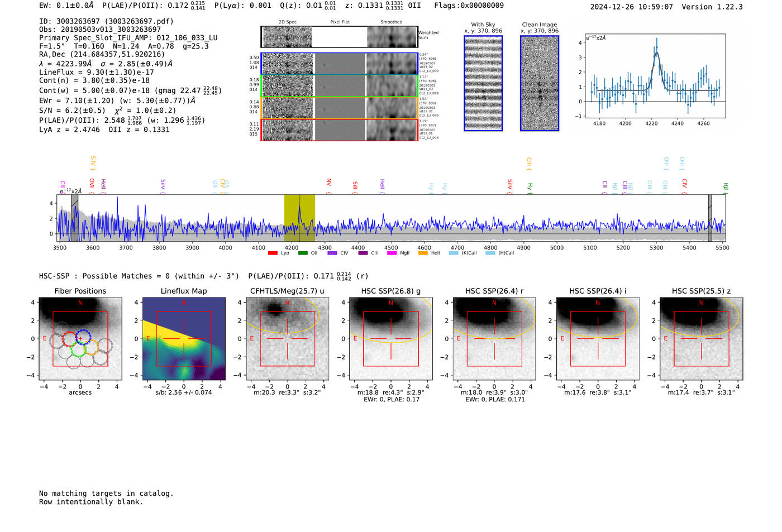Click the 'EWr: 0, PLAE: 0.171' caption
This screenshot has width=782, height=532.
(x=494, y=399)
